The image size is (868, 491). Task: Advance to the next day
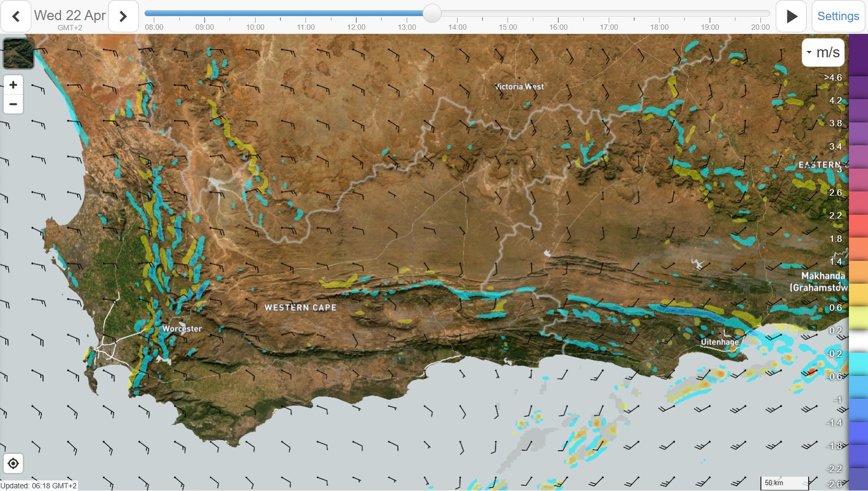click(123, 16)
